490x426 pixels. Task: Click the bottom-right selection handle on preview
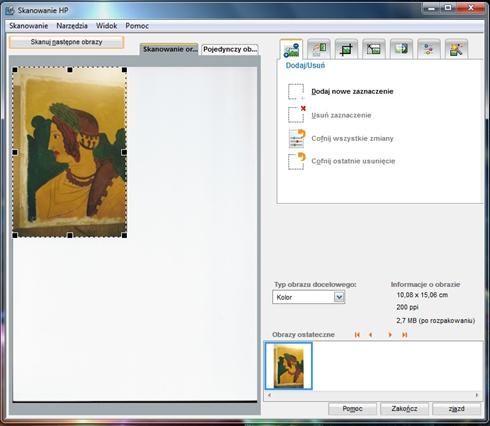click(124, 235)
